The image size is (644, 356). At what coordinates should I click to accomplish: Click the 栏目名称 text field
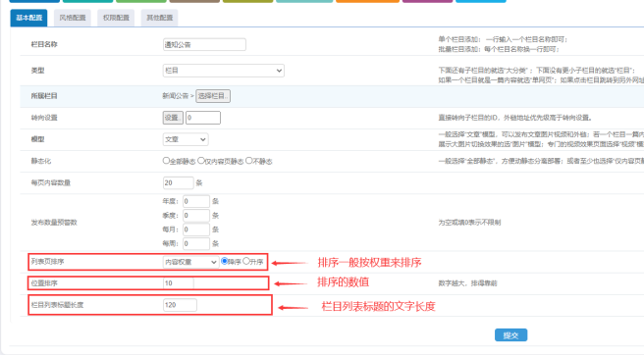click(204, 45)
